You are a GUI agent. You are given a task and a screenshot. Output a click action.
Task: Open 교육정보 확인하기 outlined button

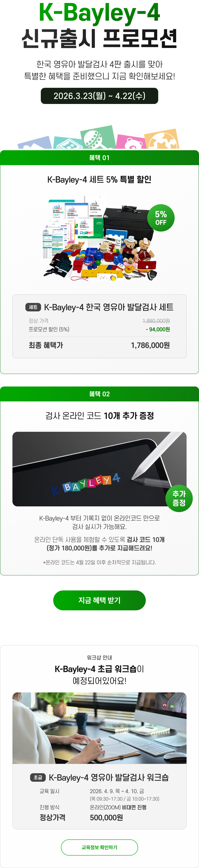point(99,847)
